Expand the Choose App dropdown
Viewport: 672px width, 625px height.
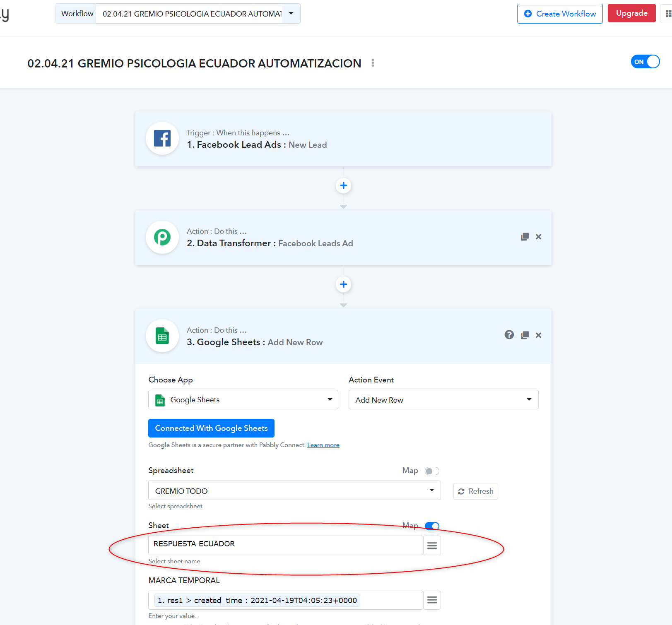click(x=243, y=400)
